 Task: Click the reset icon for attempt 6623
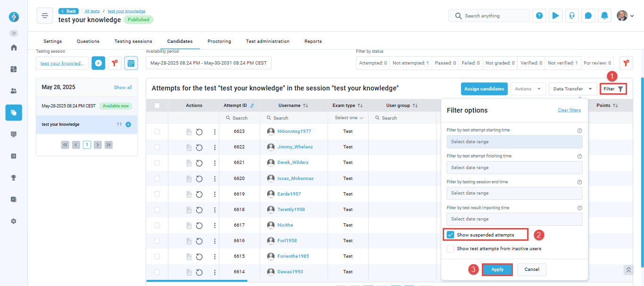tap(199, 132)
